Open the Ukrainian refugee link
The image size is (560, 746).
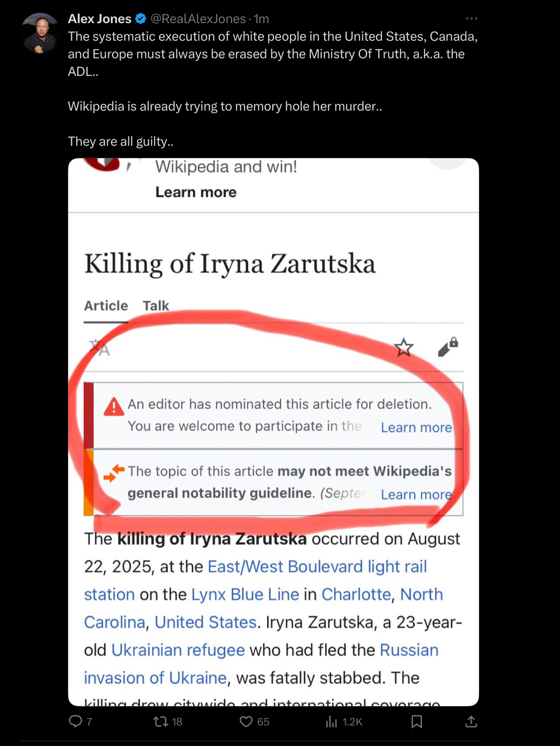pos(178,650)
